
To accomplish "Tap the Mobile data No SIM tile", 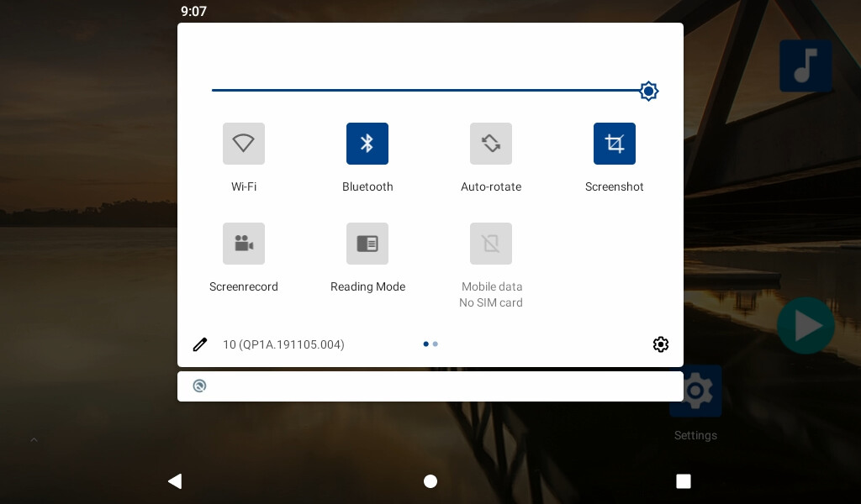I will pyautogui.click(x=491, y=244).
